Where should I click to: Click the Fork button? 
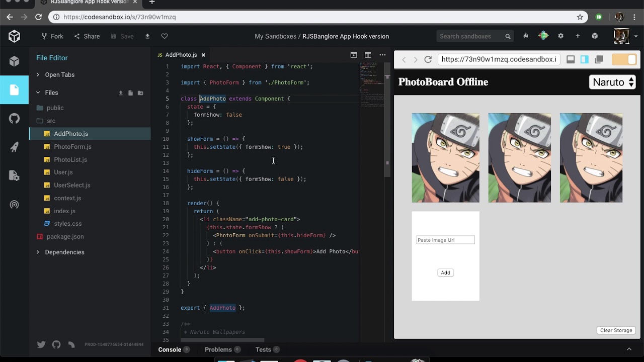(52, 36)
